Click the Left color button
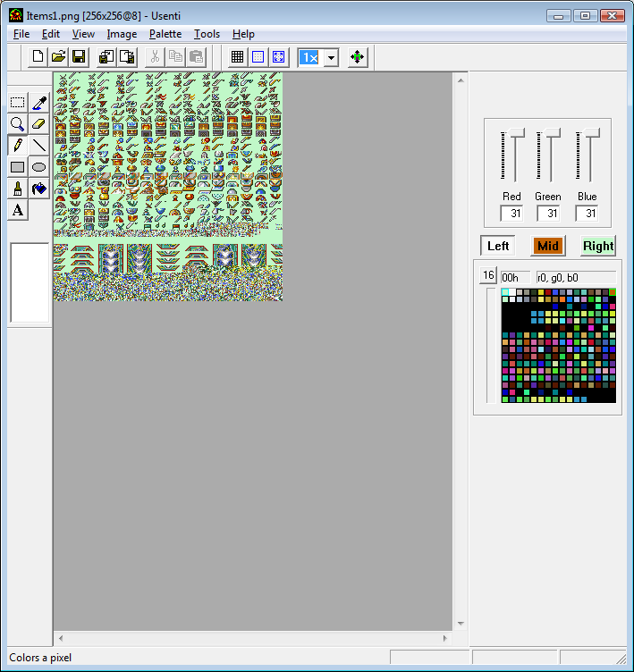Viewport: 634px width, 672px height. pos(497,246)
